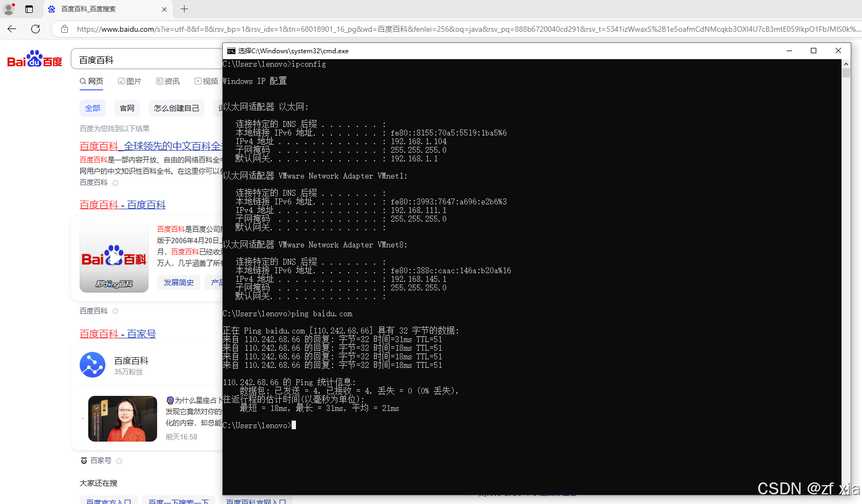Switch to the 资讯 search tab
Viewport: 862px width, 504px height.
168,81
